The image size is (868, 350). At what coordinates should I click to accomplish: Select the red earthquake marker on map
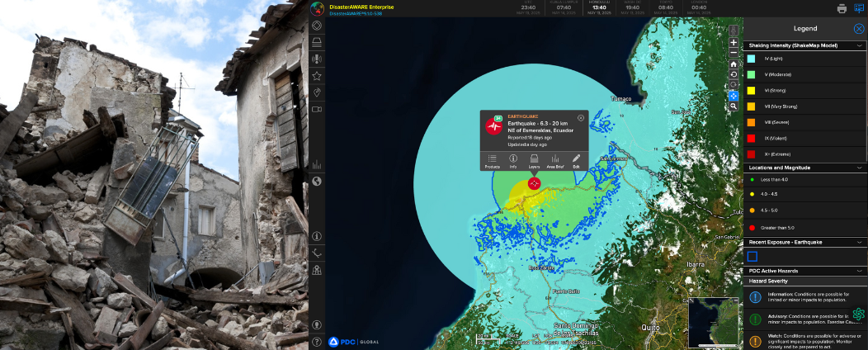(x=534, y=184)
